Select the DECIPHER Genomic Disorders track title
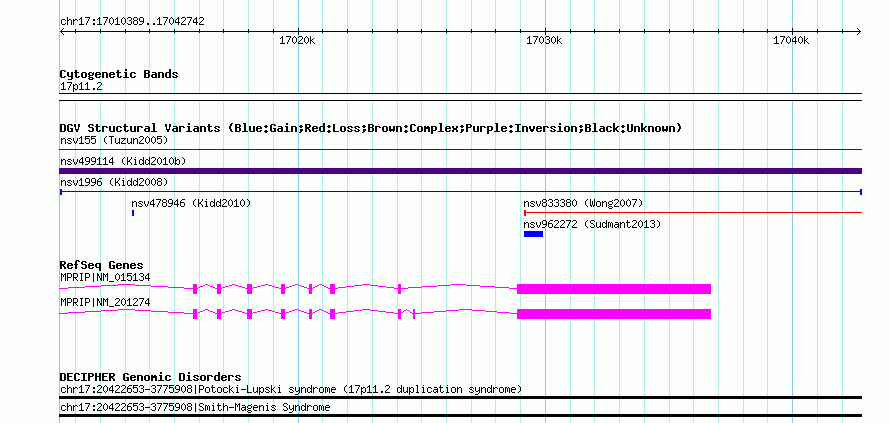This screenshot has width=890, height=423. 150,377
